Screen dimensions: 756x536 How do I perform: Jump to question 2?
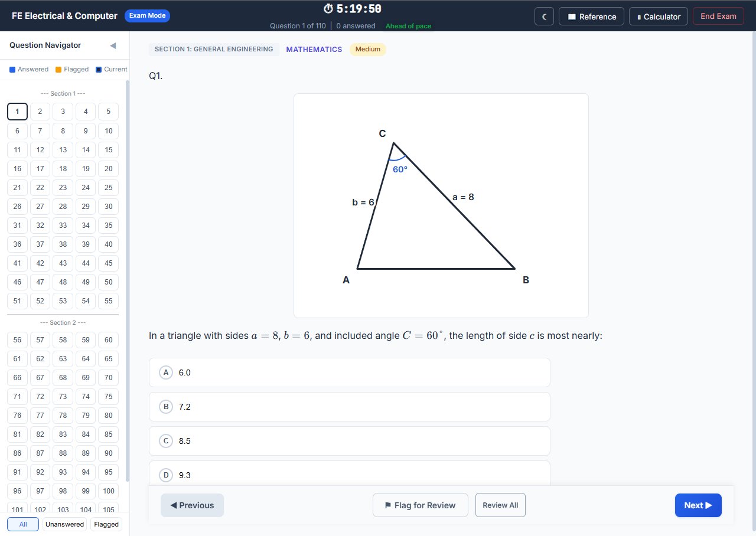coord(40,112)
